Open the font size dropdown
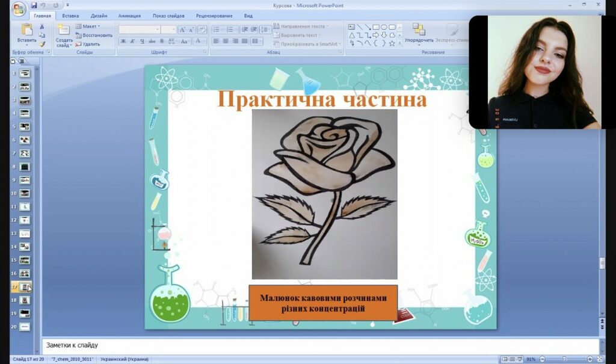The image size is (616, 364). coord(173,29)
